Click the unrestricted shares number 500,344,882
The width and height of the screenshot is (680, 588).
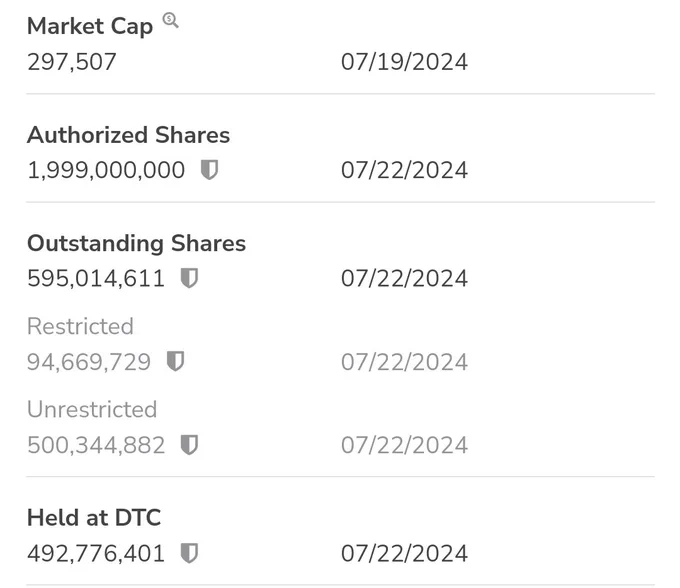point(96,445)
